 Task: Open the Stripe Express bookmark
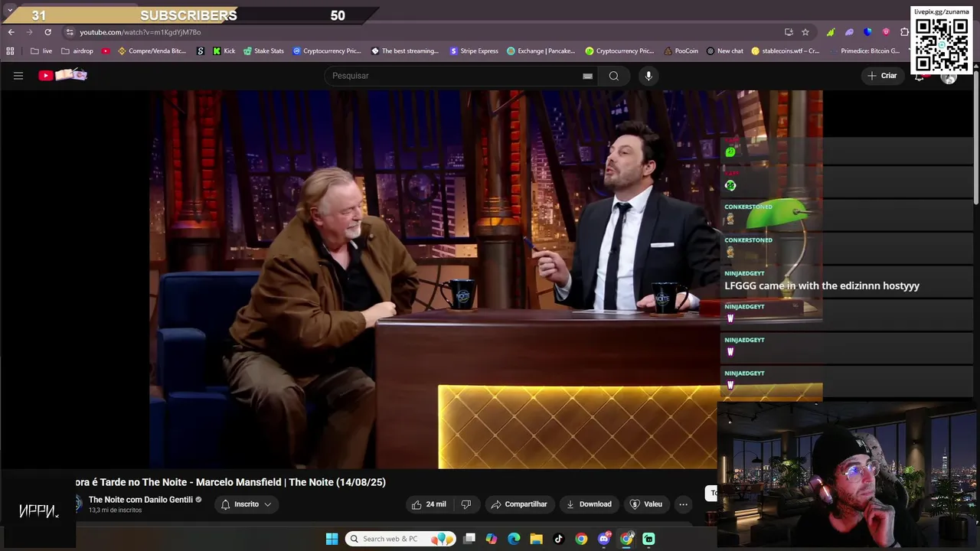point(474,51)
